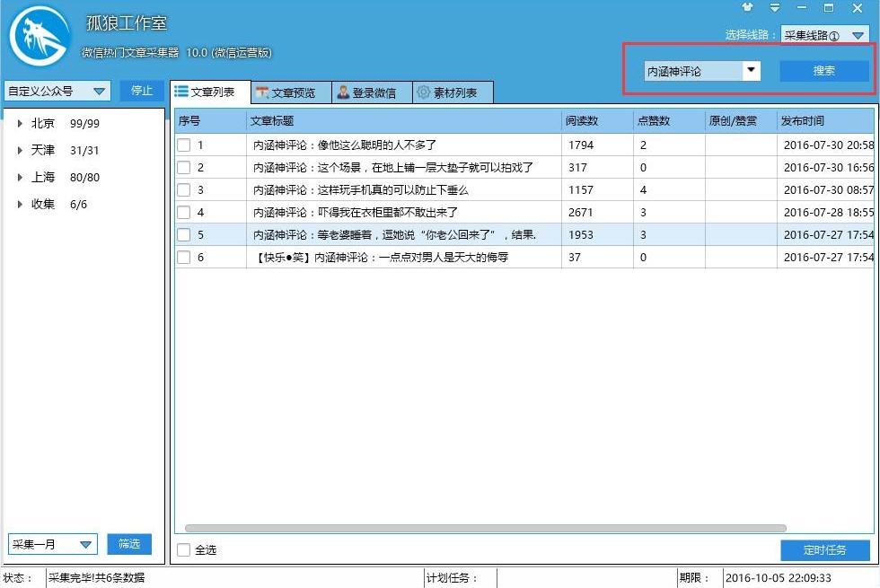Screen dimensions: 880x588
Task: Tick the checkbox for article row 2
Action: (x=183, y=167)
